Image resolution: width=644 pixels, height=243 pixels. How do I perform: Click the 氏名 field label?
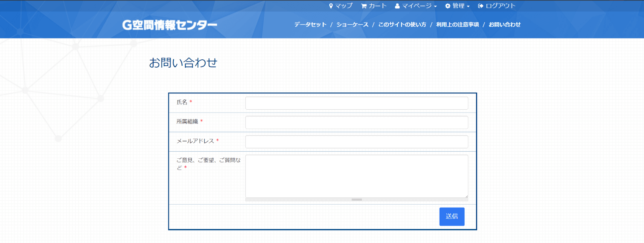pyautogui.click(x=182, y=102)
